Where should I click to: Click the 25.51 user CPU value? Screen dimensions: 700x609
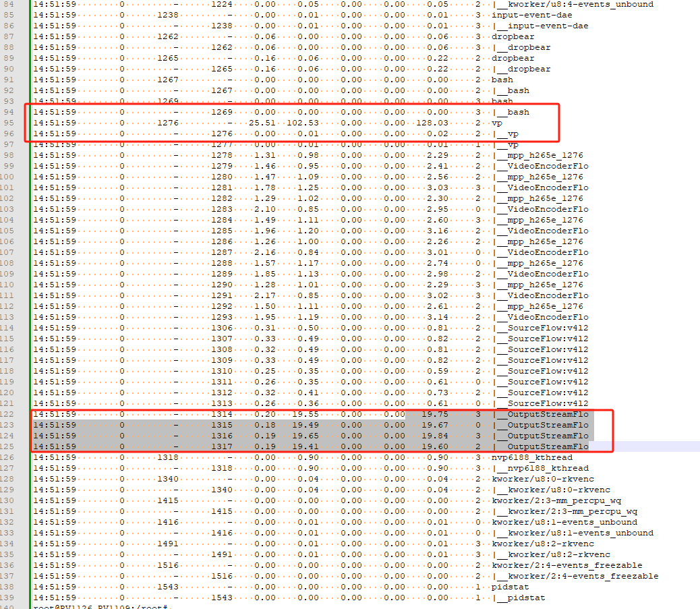[x=262, y=123]
